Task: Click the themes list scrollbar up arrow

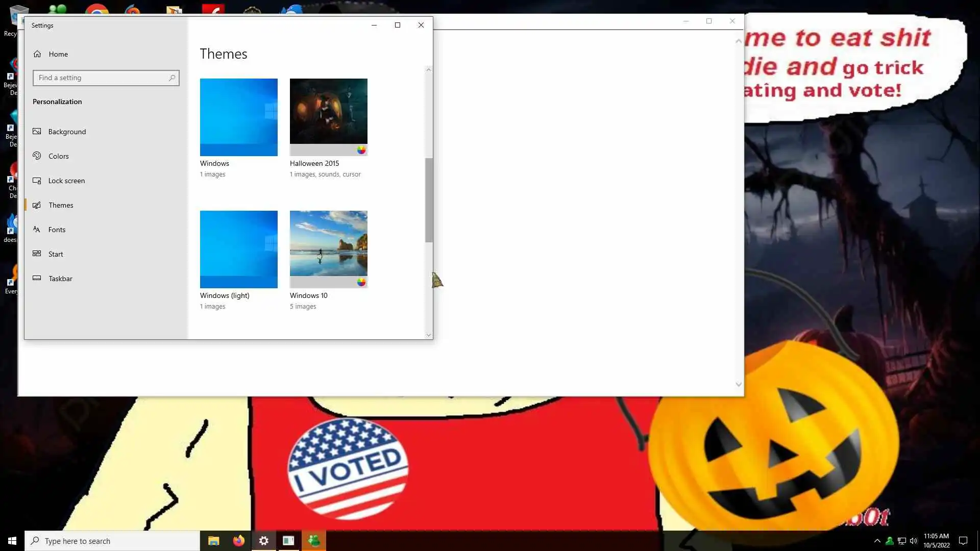Action: [429, 70]
